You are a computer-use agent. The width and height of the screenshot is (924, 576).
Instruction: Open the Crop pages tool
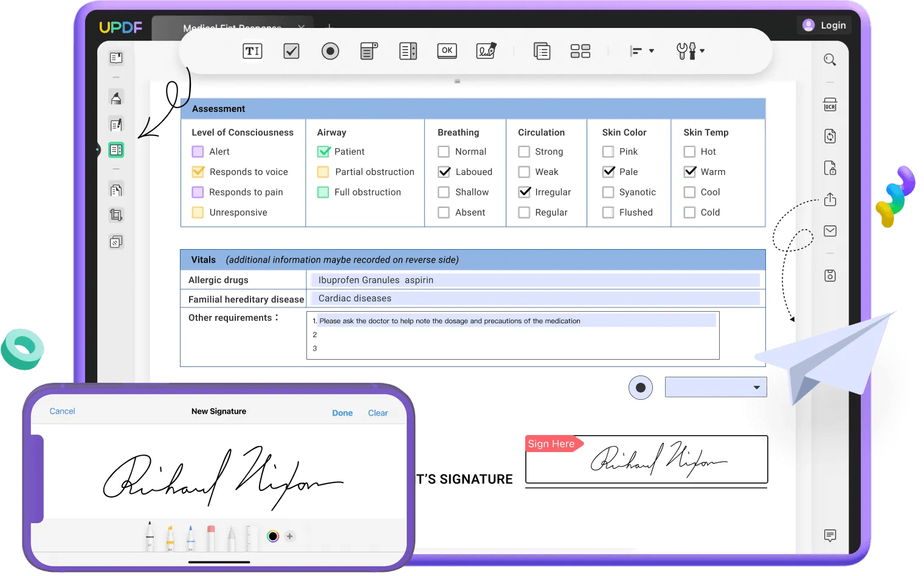[115, 214]
